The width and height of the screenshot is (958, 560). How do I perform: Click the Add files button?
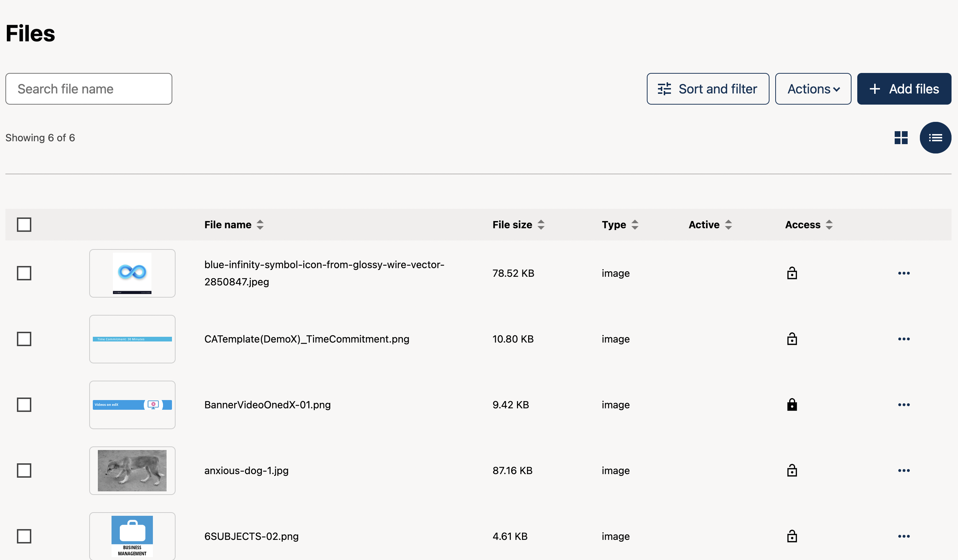click(x=904, y=89)
